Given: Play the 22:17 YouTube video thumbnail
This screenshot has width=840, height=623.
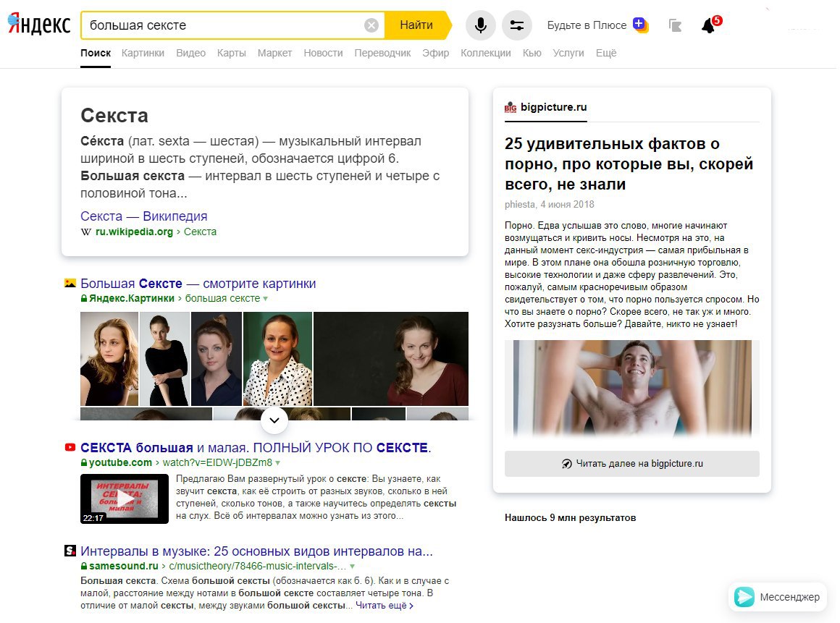Looking at the screenshot, I should click(125, 499).
